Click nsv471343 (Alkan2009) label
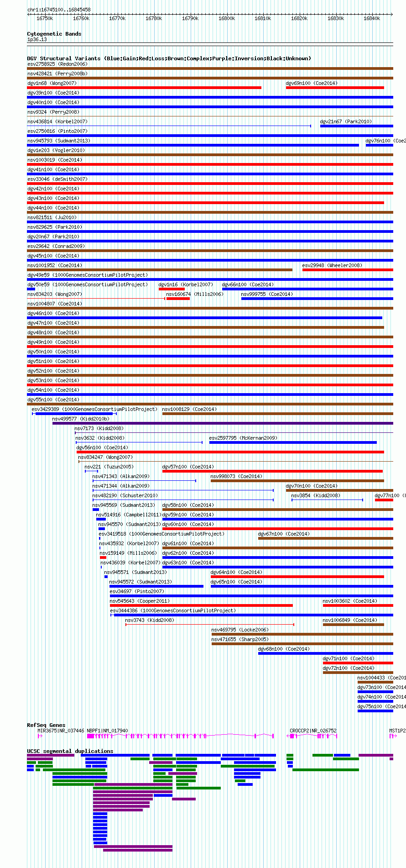The width and height of the screenshot is (406, 868). 121,476
